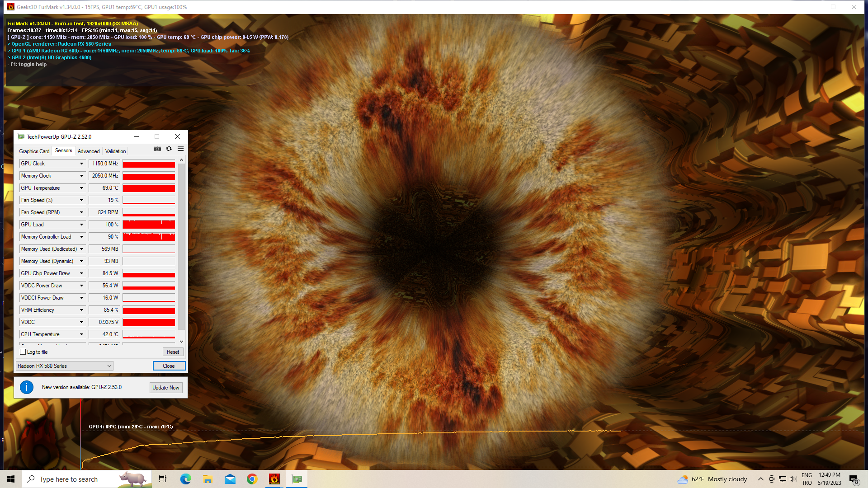This screenshot has height=488, width=868.
Task: Click the GPU-Z refresh icon
Action: [169, 149]
